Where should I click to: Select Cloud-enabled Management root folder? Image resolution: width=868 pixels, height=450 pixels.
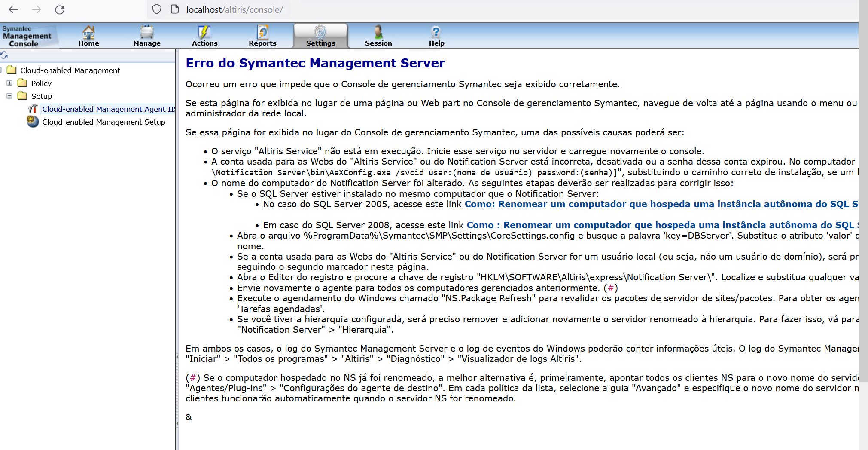(70, 70)
